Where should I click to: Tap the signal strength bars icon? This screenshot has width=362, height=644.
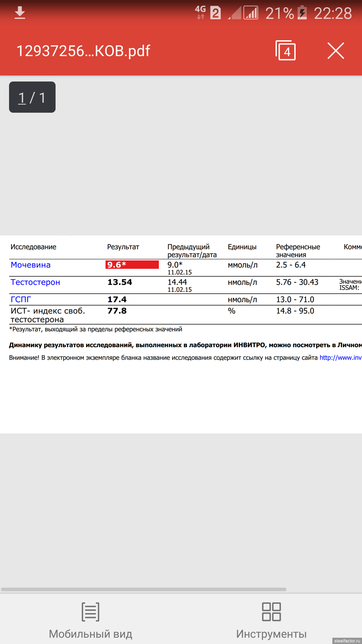(x=251, y=13)
